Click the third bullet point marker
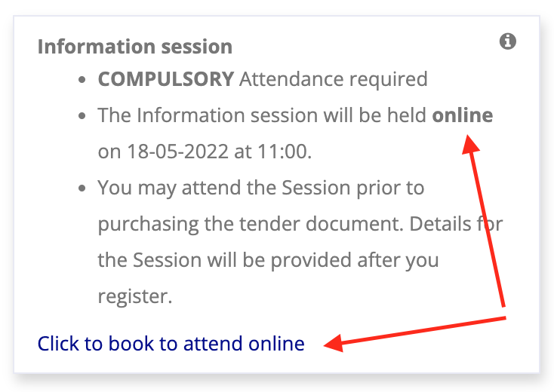This screenshot has height=392, width=554. [83, 188]
